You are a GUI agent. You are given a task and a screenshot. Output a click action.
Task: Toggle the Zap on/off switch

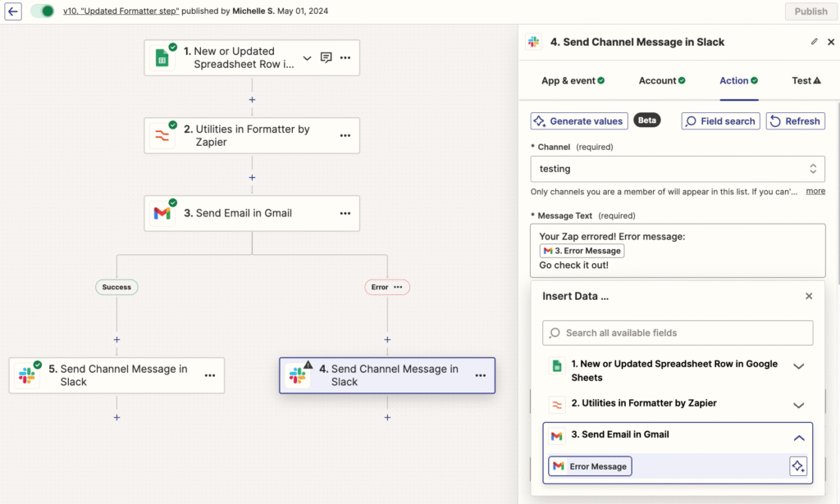[41, 11]
